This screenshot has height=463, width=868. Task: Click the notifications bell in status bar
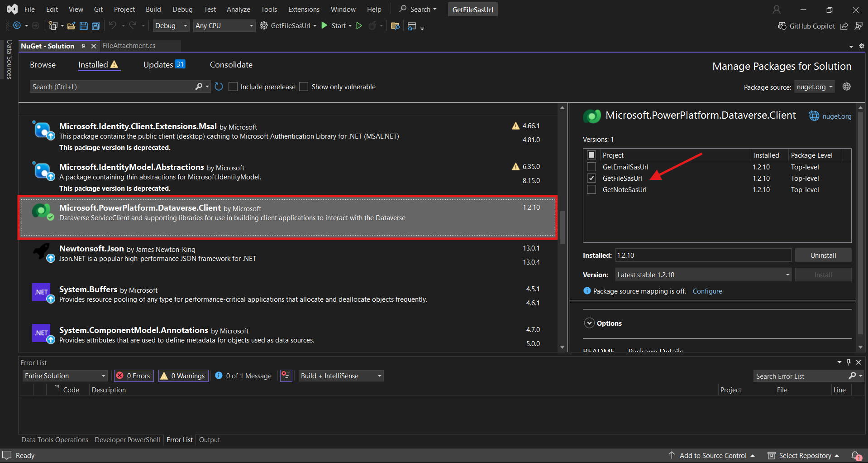pos(856,455)
